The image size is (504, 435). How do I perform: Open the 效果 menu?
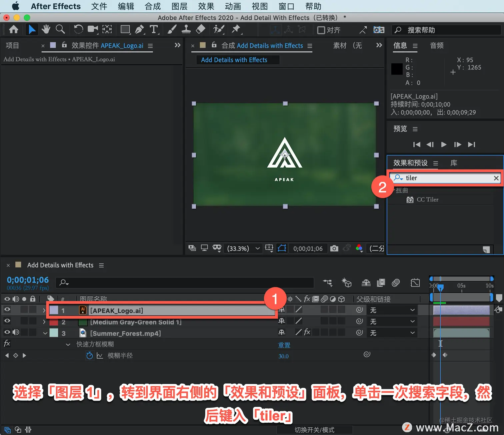tap(206, 6)
